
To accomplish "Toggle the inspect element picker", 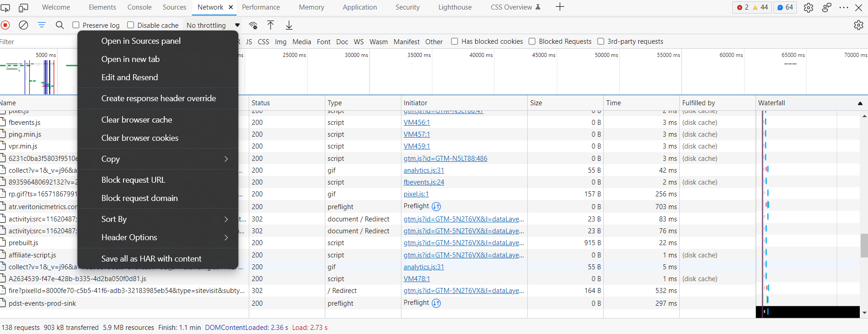I will [5, 7].
